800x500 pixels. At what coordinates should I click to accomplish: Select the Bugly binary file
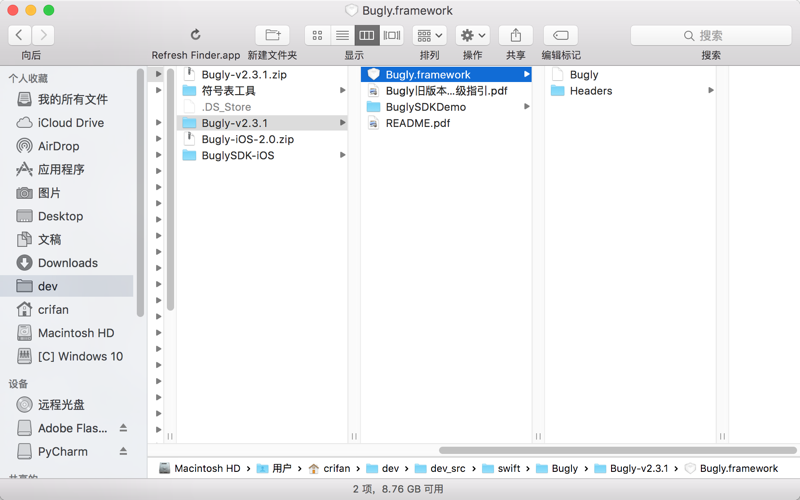630,74
